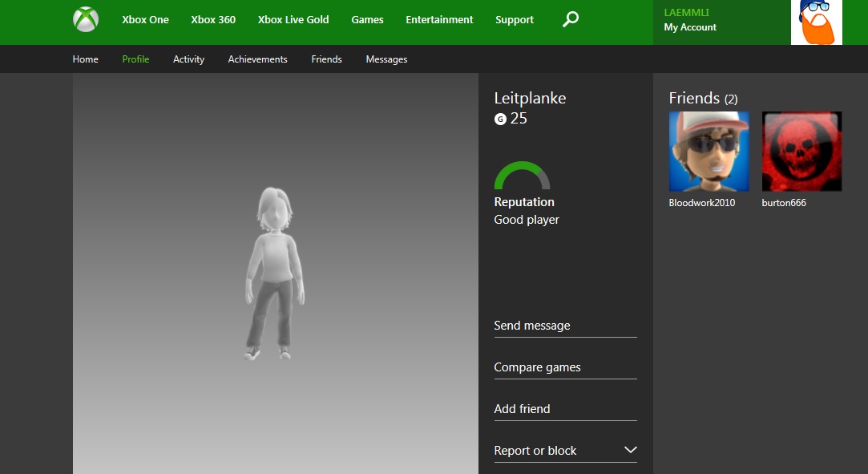Open the Xbox One menu
868x474 pixels.
pyautogui.click(x=145, y=19)
